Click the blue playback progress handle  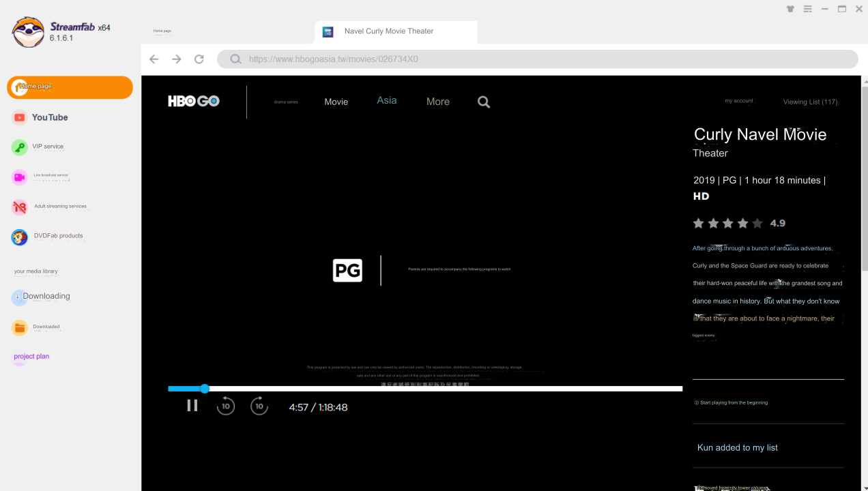point(205,389)
